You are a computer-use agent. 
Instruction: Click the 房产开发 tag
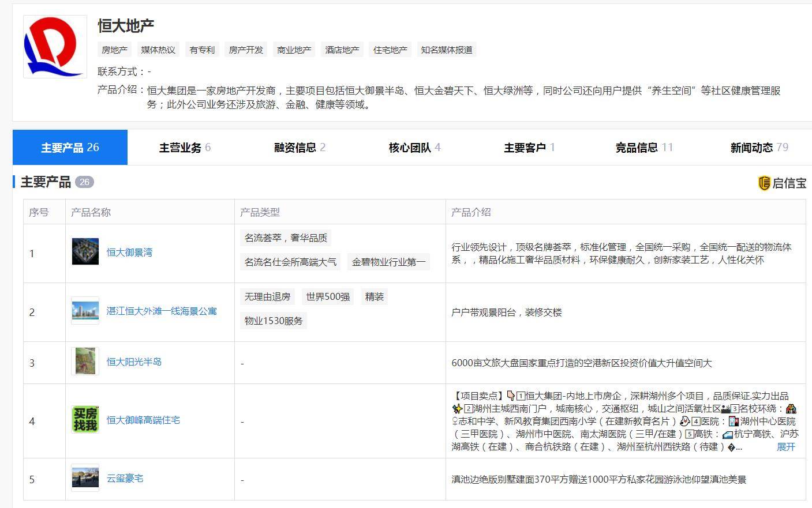click(246, 50)
